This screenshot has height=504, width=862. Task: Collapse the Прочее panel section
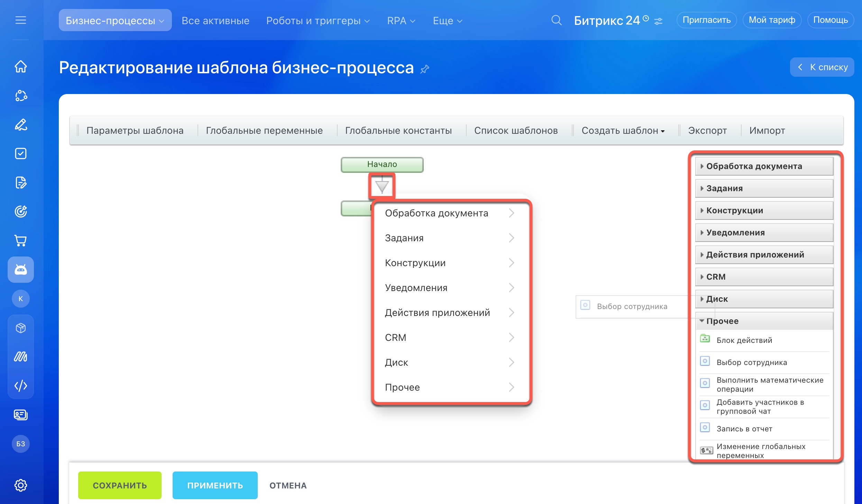[x=764, y=321]
